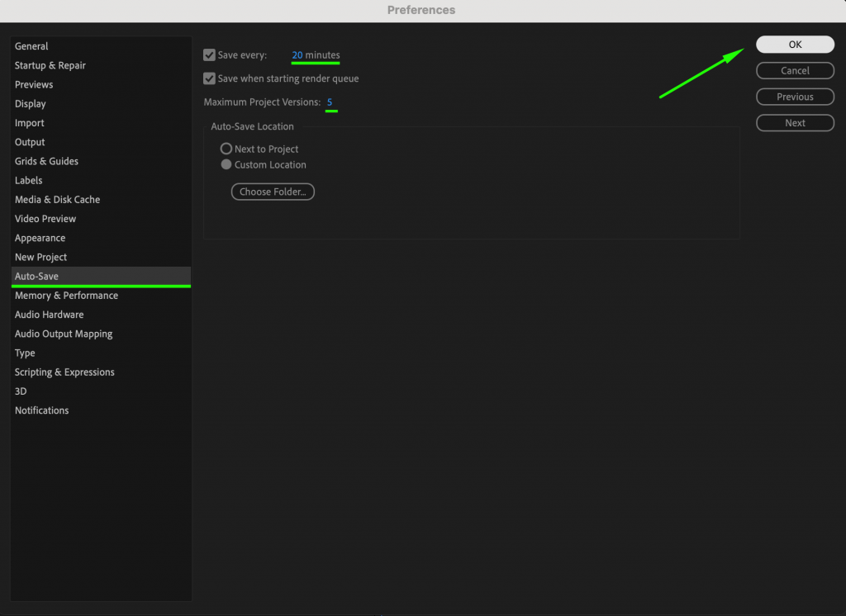This screenshot has height=616, width=846.
Task: Select Memory & Performance in sidebar
Action: [x=66, y=296]
